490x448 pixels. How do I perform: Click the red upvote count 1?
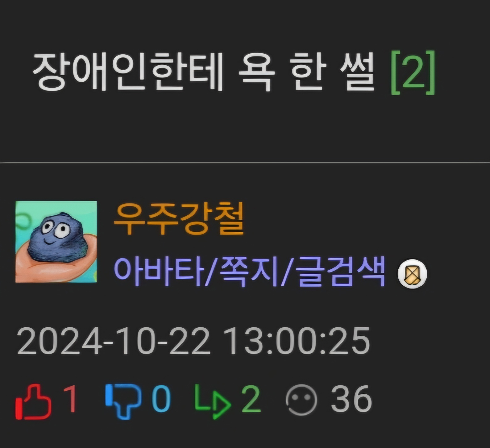[70, 399]
